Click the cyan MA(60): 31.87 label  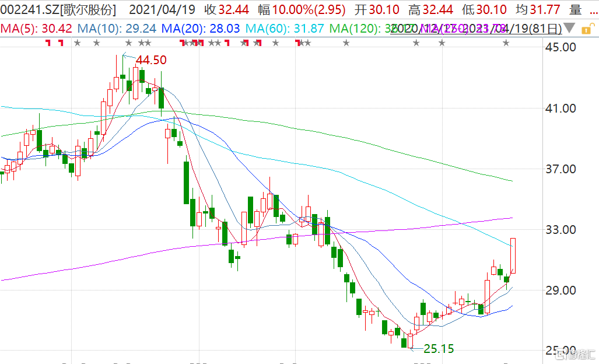285,29
